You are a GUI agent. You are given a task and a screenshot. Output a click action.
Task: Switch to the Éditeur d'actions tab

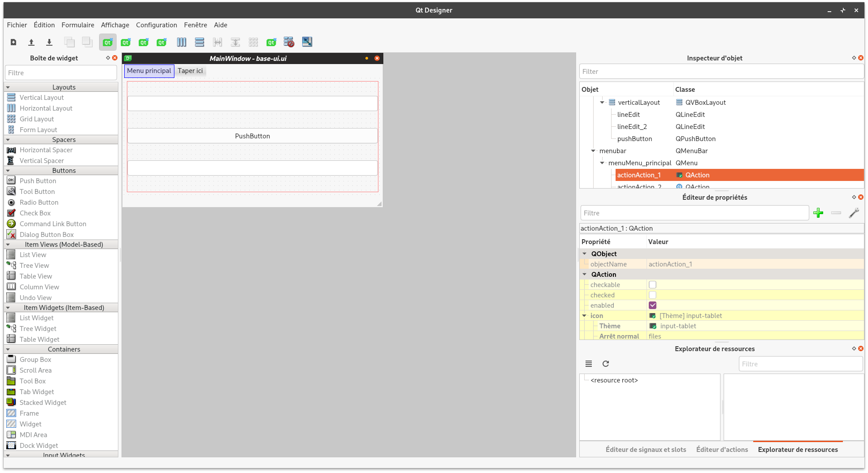pos(722,449)
